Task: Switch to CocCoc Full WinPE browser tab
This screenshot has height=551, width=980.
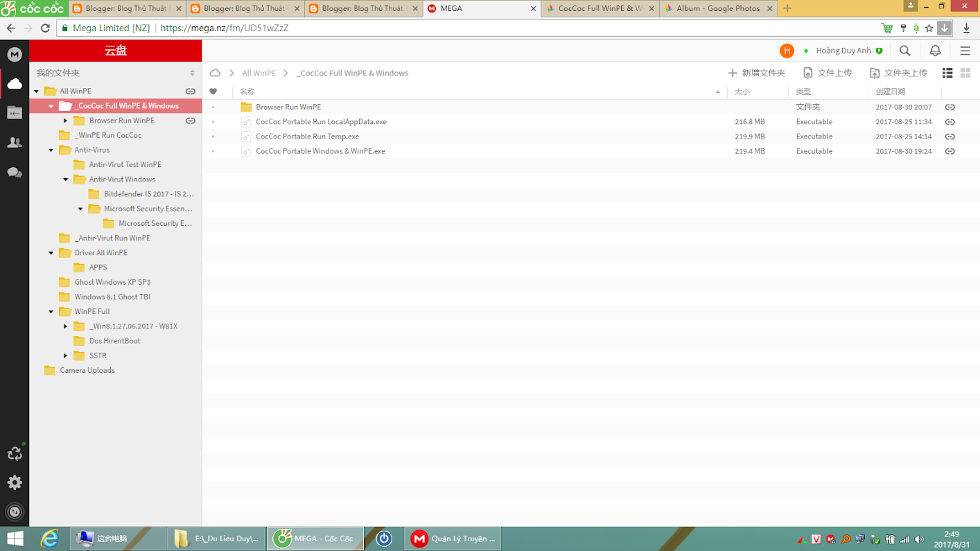Action: (600, 8)
